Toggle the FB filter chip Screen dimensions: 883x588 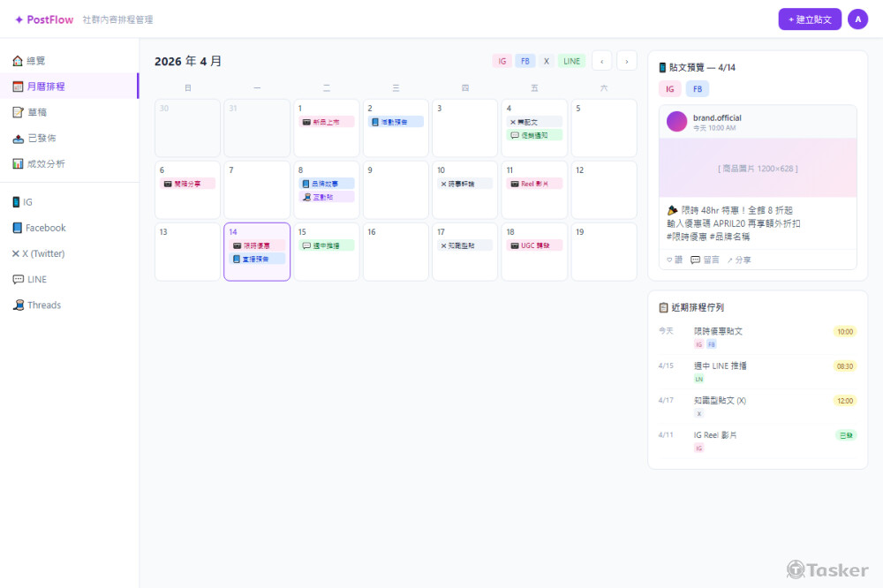pos(525,61)
